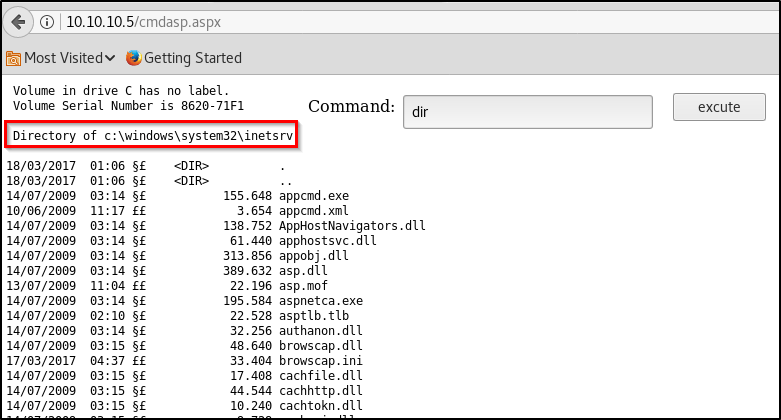This screenshot has height=420, width=781.
Task: Click the cachhttp.dll file name
Action: 321,390
